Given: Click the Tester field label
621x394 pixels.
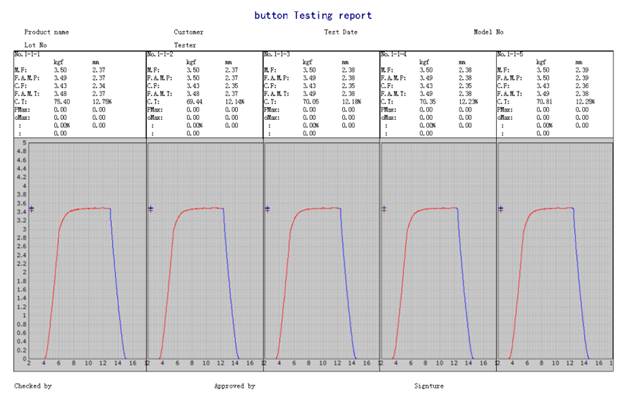Looking at the screenshot, I should point(185,45).
